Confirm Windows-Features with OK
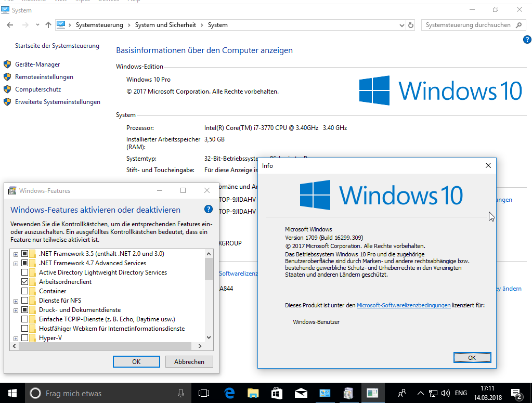The image size is (532, 403). [x=136, y=361]
